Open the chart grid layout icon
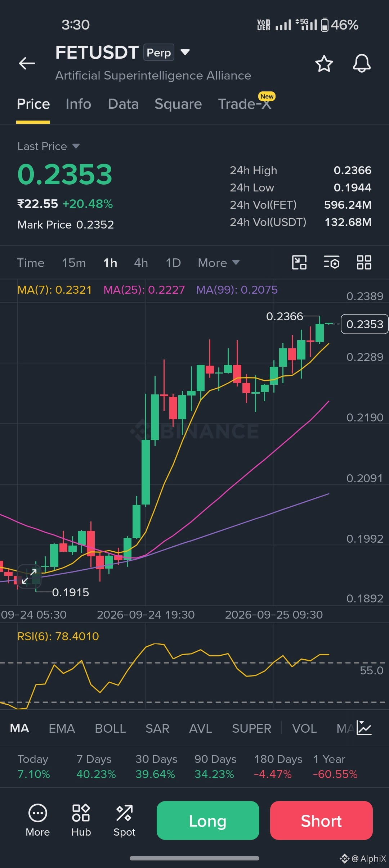 pyautogui.click(x=364, y=262)
